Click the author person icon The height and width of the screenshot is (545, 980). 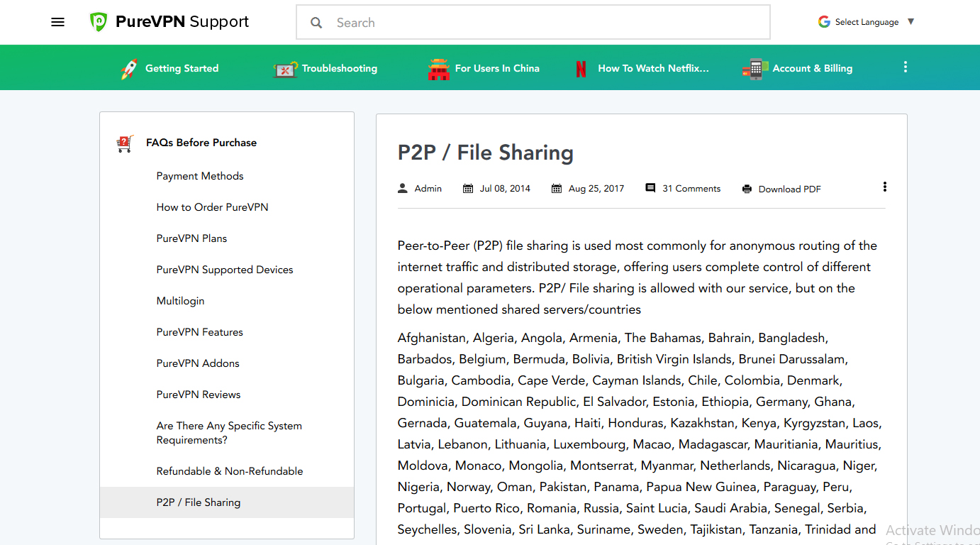click(403, 188)
